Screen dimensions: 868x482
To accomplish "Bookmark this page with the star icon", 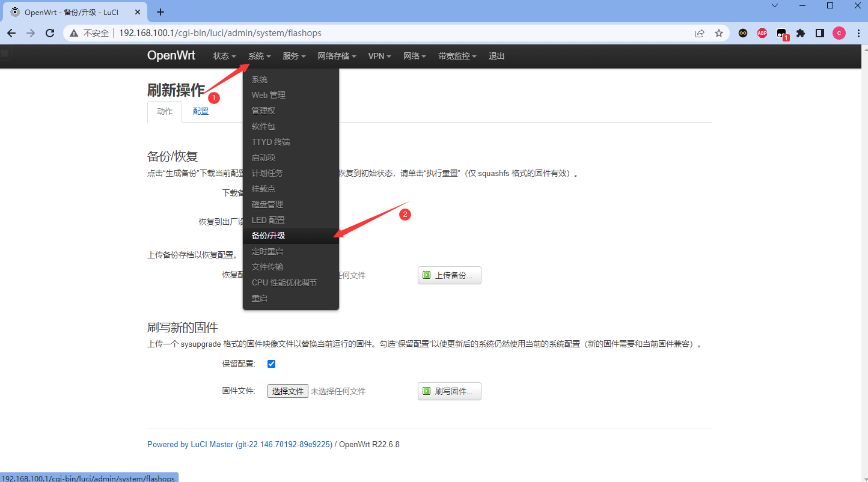I will tap(719, 33).
